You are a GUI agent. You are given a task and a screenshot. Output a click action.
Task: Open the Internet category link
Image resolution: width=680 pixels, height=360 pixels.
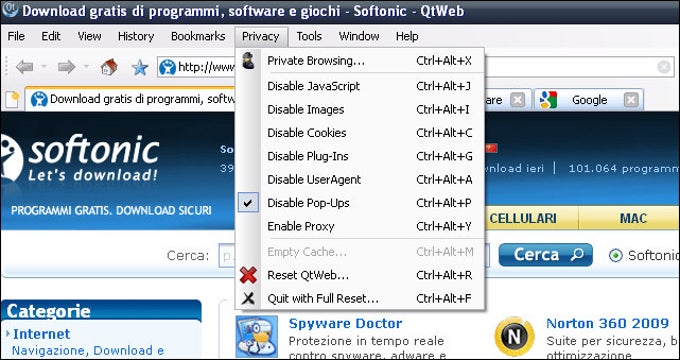(41, 334)
